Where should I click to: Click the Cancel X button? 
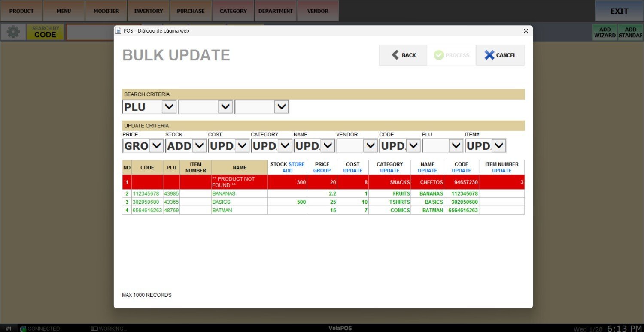point(500,55)
